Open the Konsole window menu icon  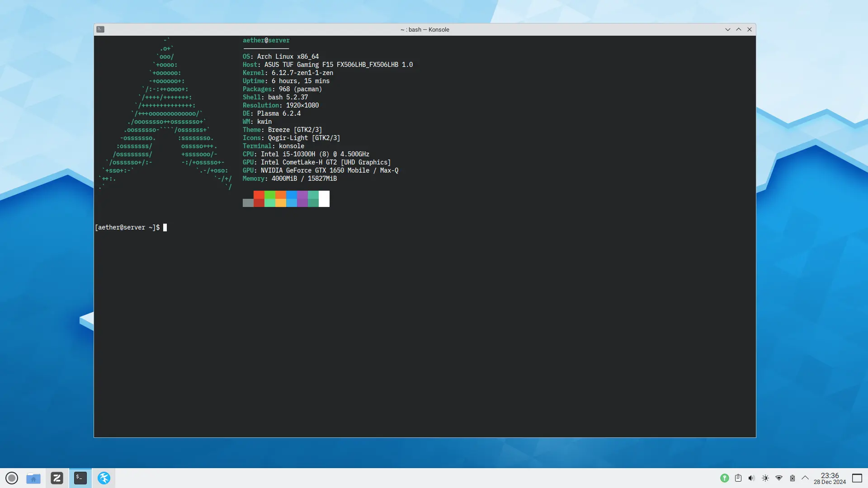(100, 29)
